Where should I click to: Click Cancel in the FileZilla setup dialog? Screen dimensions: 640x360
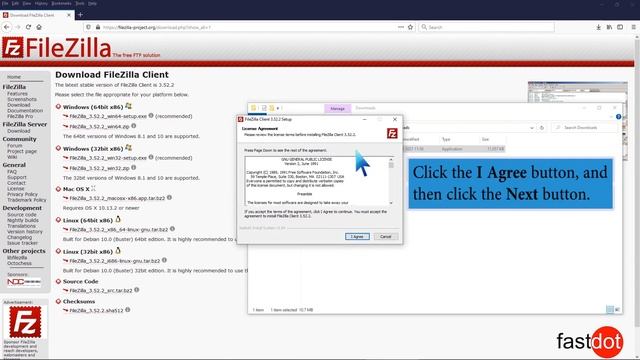click(385, 237)
